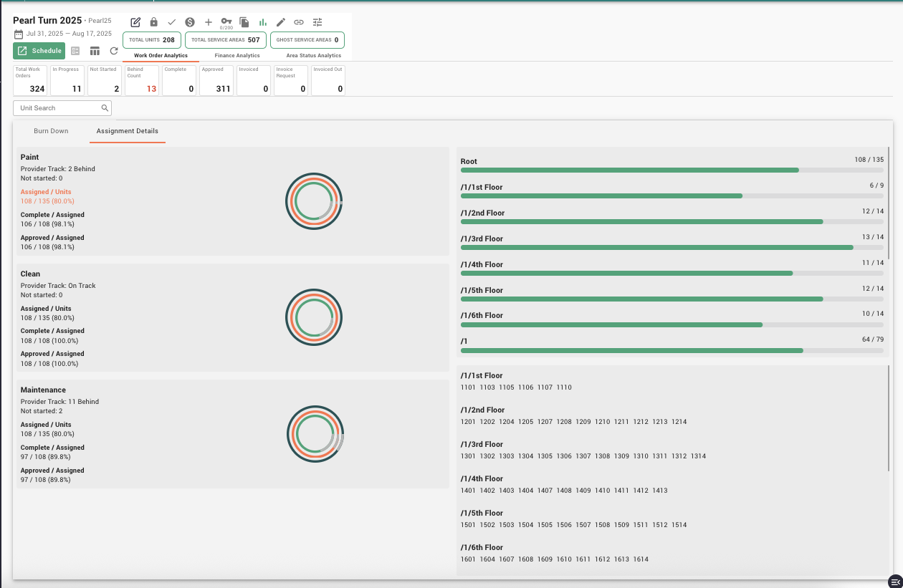The image size is (903, 588).
Task: Click 'Provider Track: 11 Behind' text
Action: tap(59, 402)
